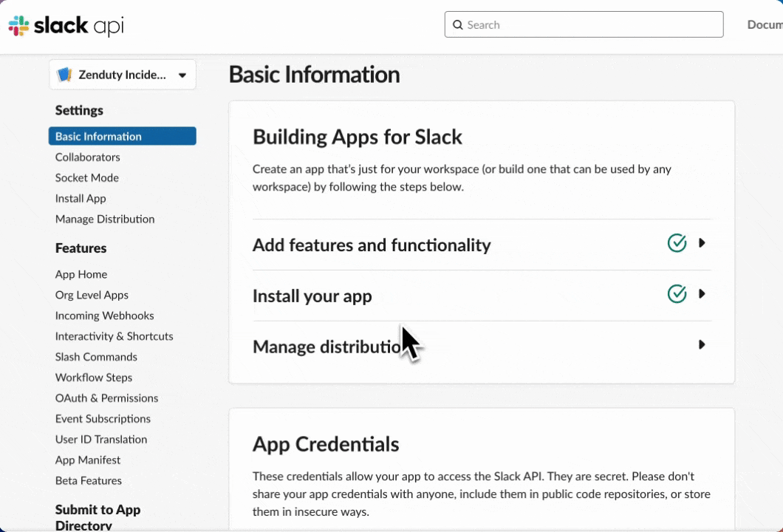
Task: Go to Beta Features
Action: click(89, 480)
